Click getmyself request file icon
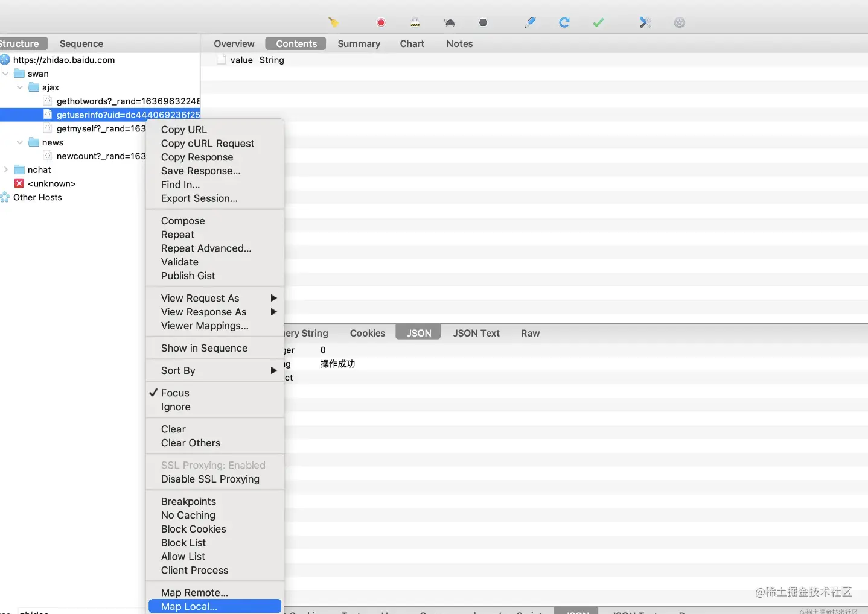This screenshot has height=614, width=868. (x=48, y=128)
